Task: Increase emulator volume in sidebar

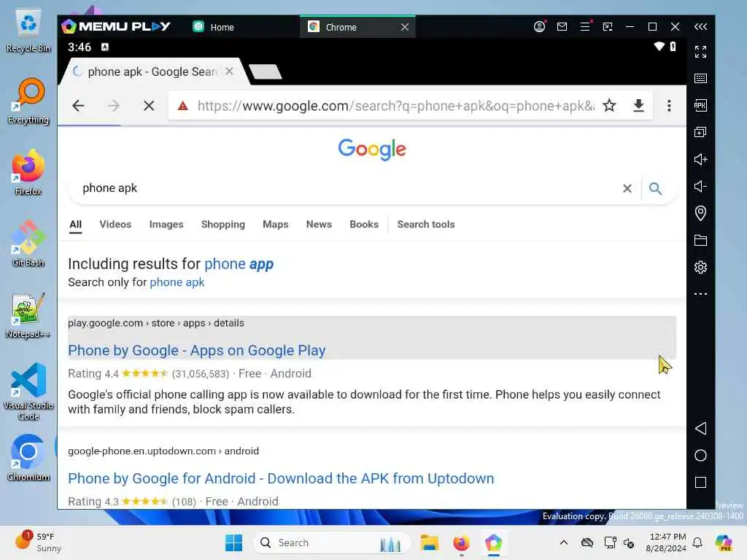Action: pos(700,159)
